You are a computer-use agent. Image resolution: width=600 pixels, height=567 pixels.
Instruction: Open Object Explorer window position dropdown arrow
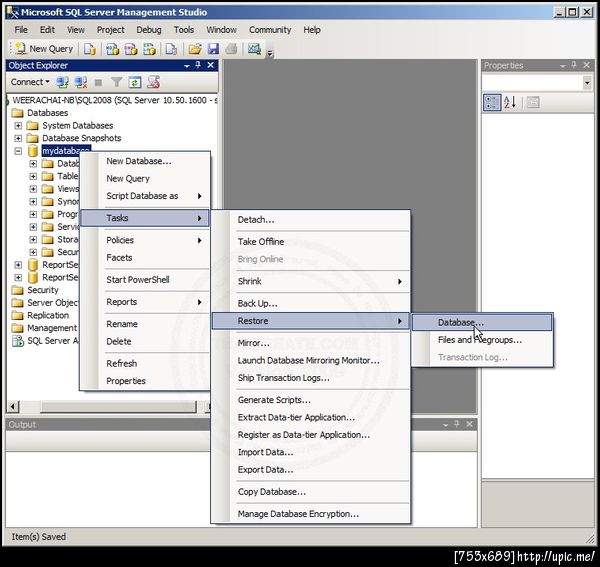click(187, 66)
